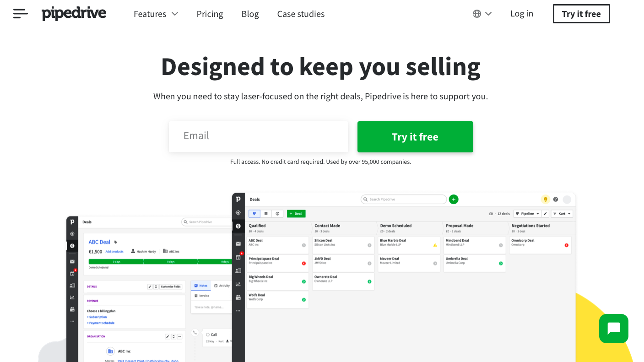Click the Add products link
Screen dimensions: 644x362
point(114,252)
